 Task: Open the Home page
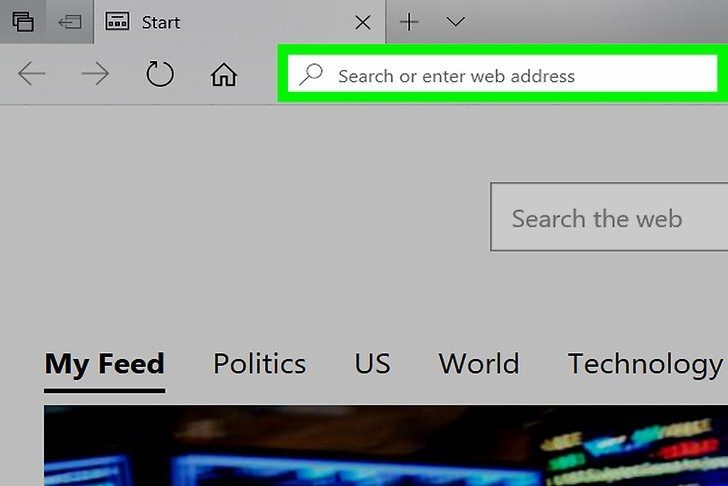click(224, 74)
